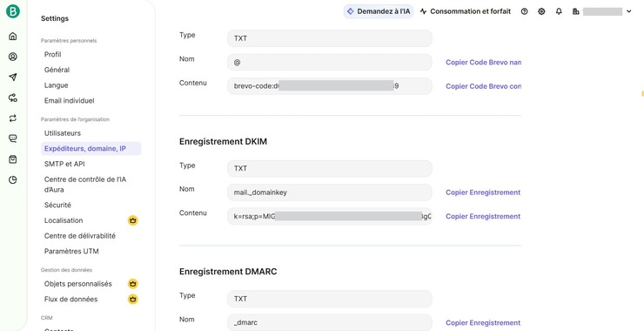Open the settings gear icon in header
The height and width of the screenshot is (331, 644).
click(x=541, y=11)
